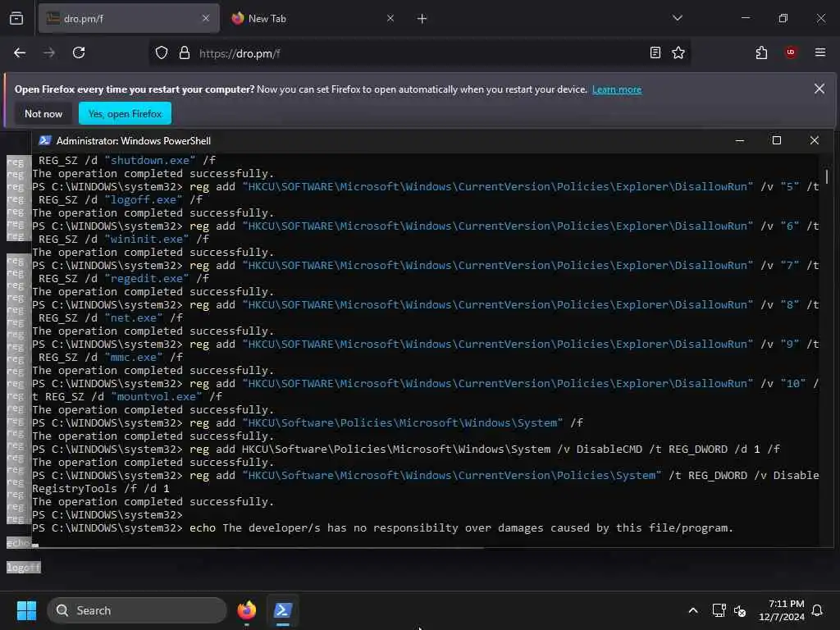Click "wininit.exe" in PowerShell output
The height and width of the screenshot is (630, 840).
pyautogui.click(x=147, y=239)
